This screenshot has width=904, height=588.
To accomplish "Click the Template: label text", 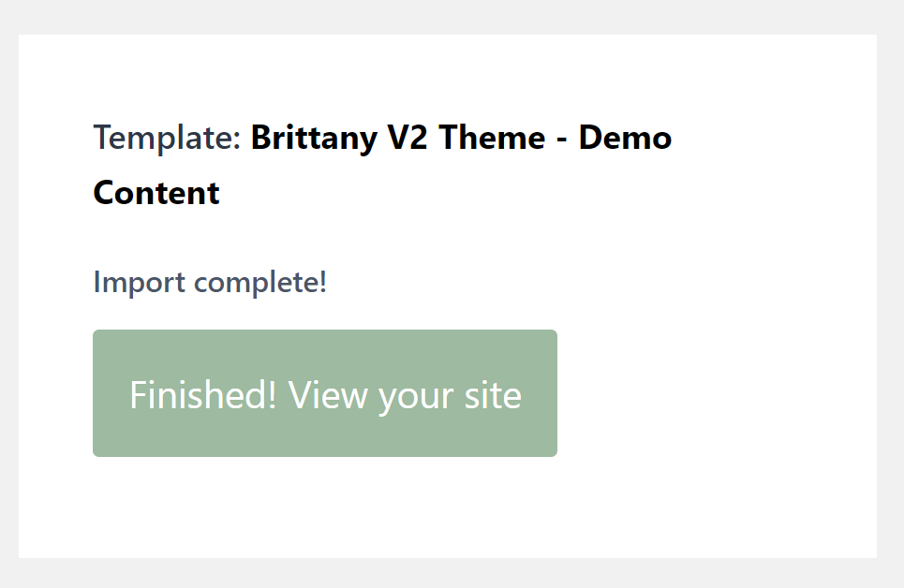I will click(167, 139).
